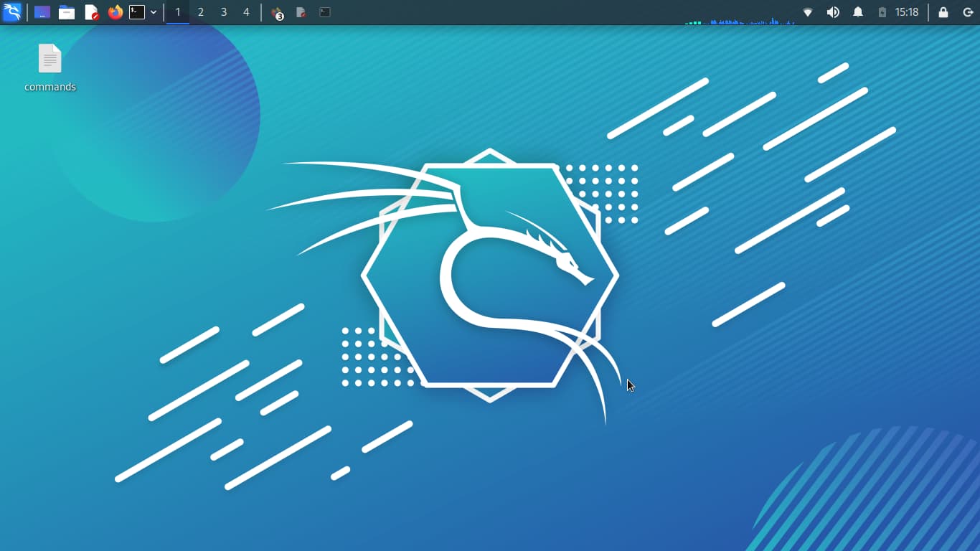This screenshot has height=551, width=980.
Task: Switch to workspace 1
Action: click(x=178, y=12)
